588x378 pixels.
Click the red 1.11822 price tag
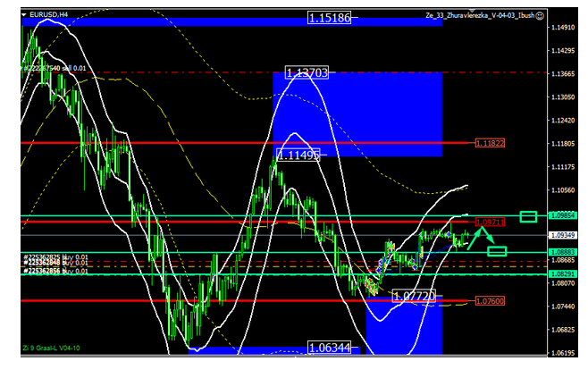[x=490, y=143]
